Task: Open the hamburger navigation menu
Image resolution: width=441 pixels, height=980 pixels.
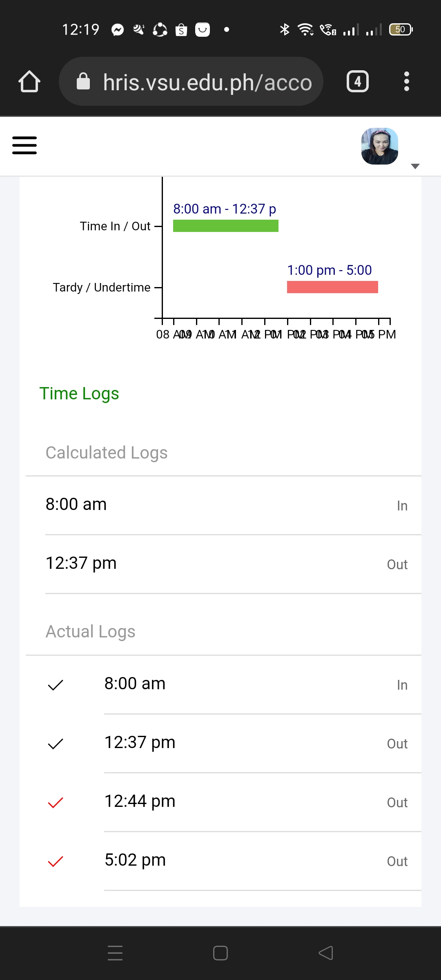Action: coord(24,145)
